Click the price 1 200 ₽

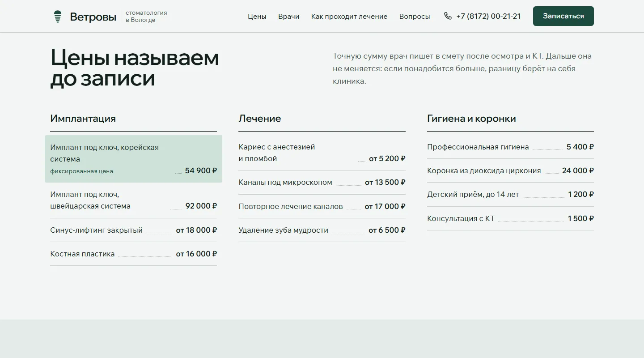pos(581,194)
